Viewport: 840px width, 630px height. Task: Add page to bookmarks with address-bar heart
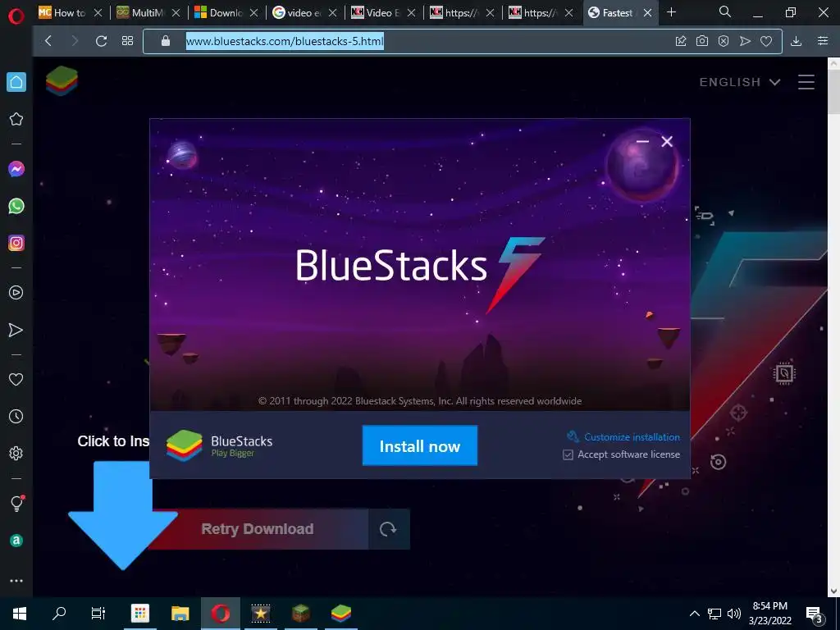pos(766,41)
